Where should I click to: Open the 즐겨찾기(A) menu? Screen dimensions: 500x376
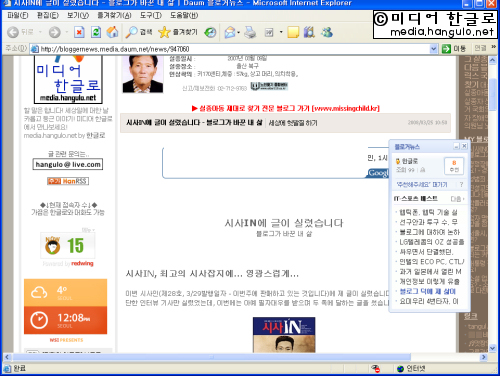(x=114, y=15)
